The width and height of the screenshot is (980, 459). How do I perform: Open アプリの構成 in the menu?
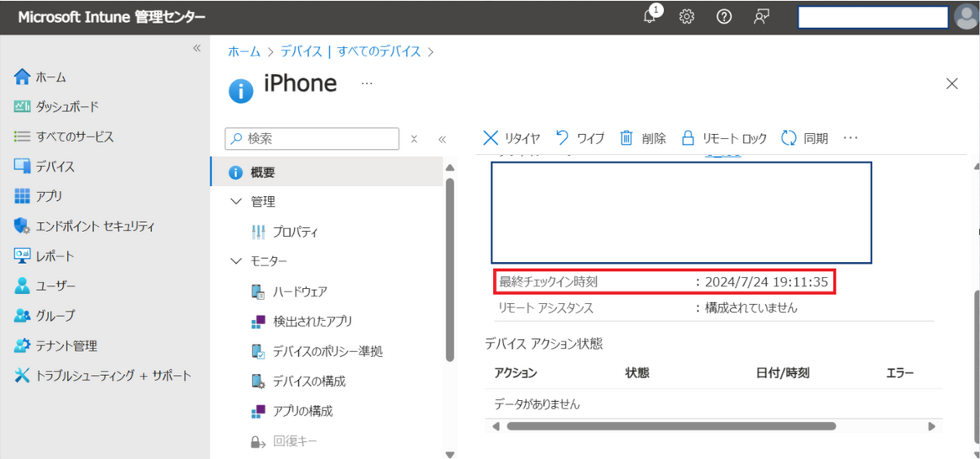pos(292,411)
